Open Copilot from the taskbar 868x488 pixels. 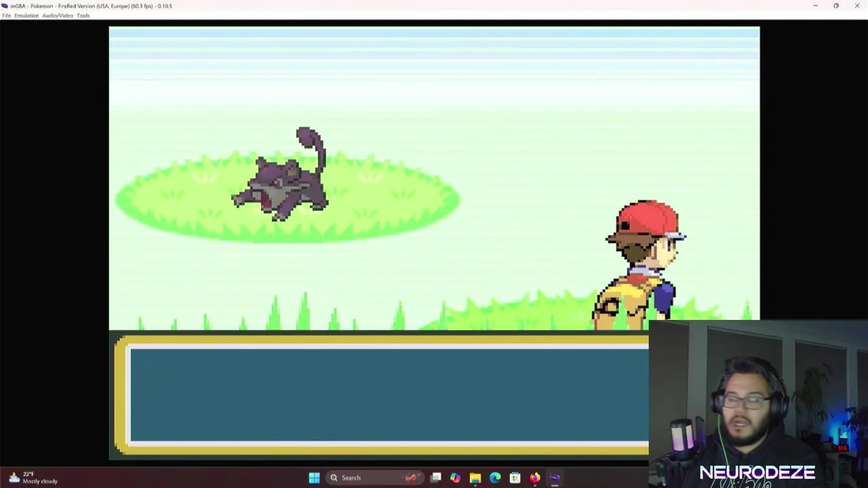pos(455,478)
